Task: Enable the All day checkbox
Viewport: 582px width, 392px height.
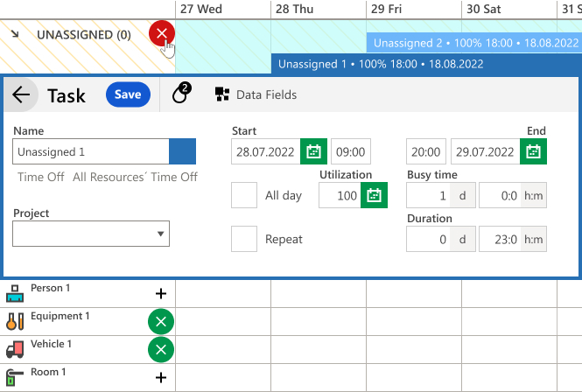Action: [x=244, y=195]
